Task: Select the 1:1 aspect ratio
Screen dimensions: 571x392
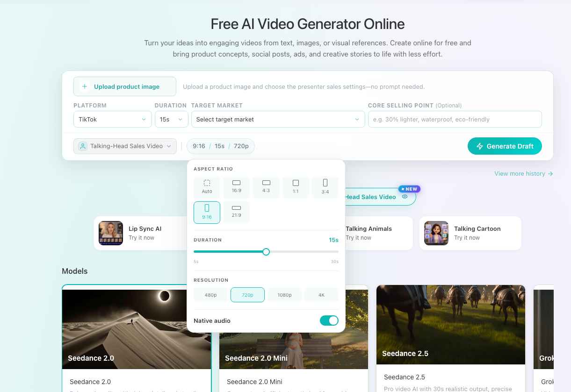Action: click(296, 187)
